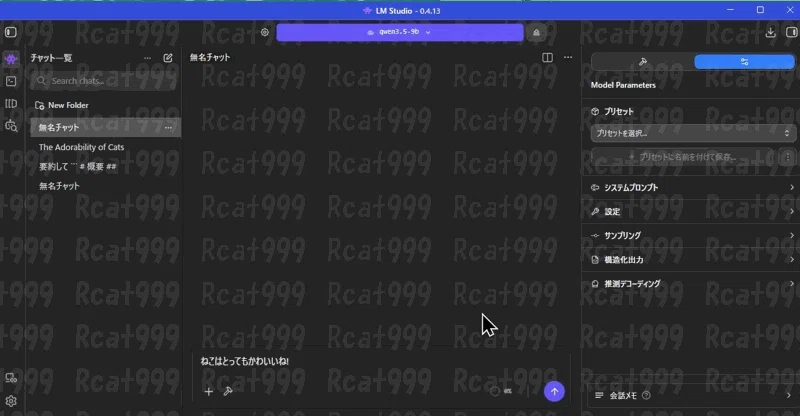Expand the 推測デコーディング section
The height and width of the screenshot is (416, 800).
pyautogui.click(x=693, y=283)
